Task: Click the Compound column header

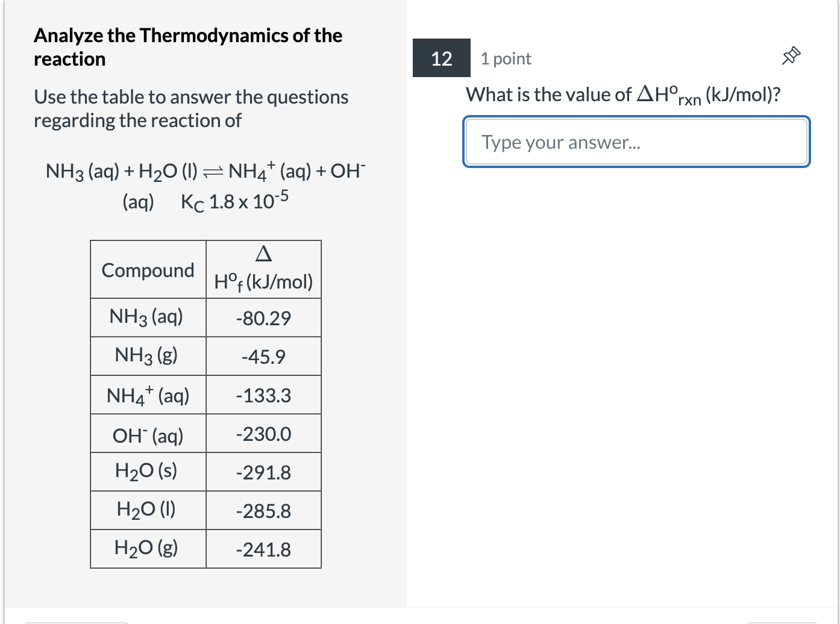Action: (x=148, y=270)
